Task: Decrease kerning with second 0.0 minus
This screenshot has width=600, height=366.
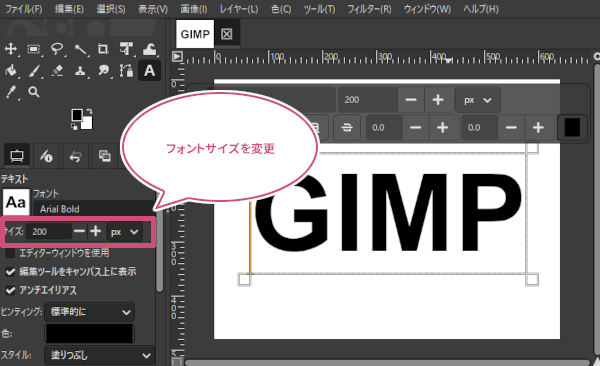Action: (511, 127)
